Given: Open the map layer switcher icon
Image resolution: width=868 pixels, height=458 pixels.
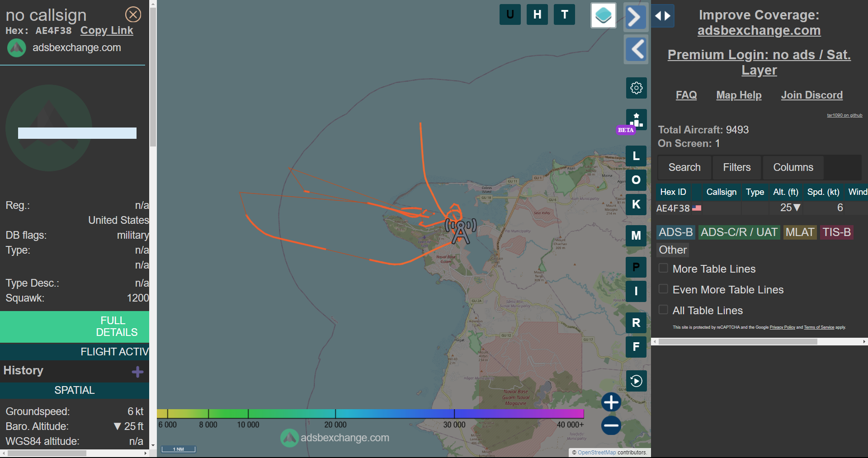Looking at the screenshot, I should point(604,15).
